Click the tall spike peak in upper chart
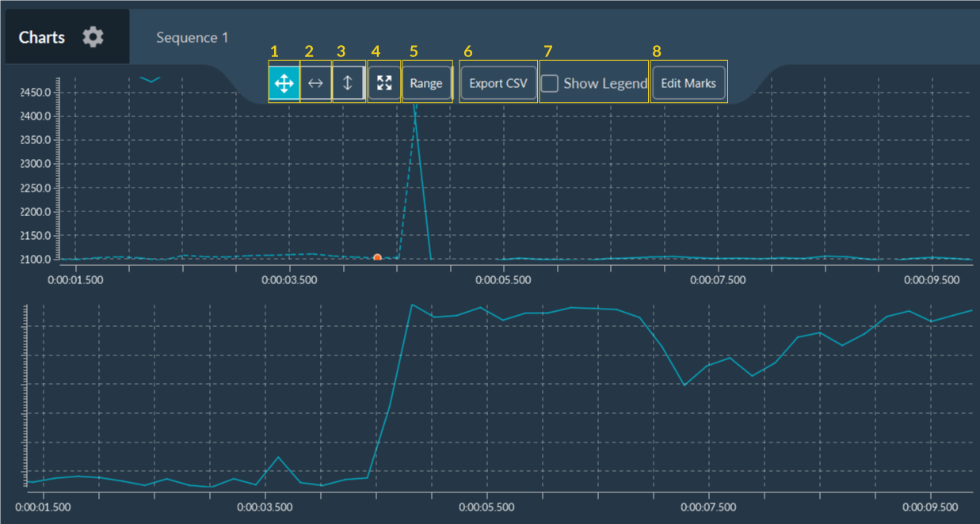The height and width of the screenshot is (524, 980). click(x=416, y=107)
